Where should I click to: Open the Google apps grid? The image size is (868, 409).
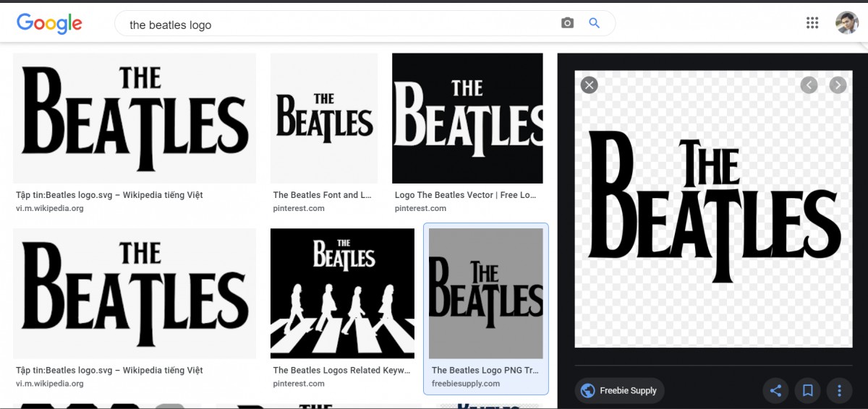(x=812, y=23)
